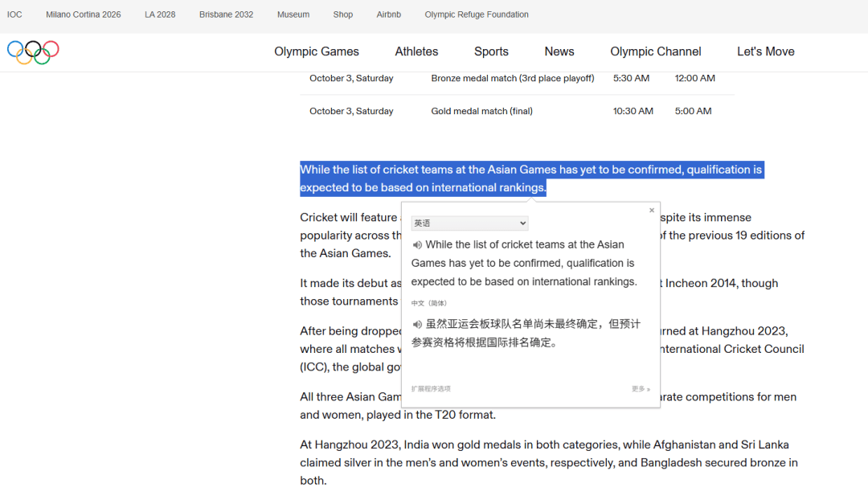The height and width of the screenshot is (500, 868).
Task: Play audio of the Chinese translation
Action: point(417,325)
